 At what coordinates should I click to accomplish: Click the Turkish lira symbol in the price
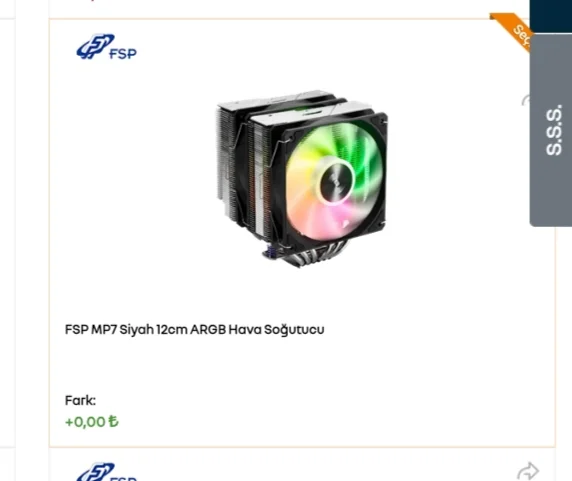(113, 422)
